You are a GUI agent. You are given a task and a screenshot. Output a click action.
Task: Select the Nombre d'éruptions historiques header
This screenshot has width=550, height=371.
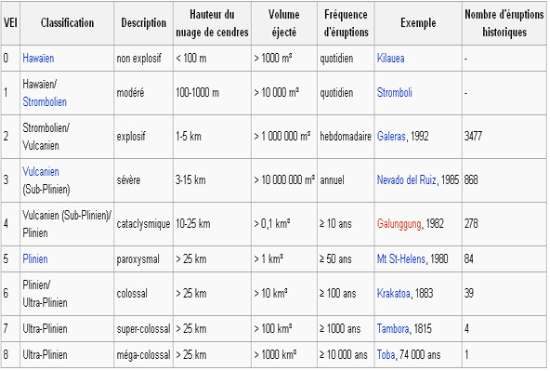(x=504, y=23)
